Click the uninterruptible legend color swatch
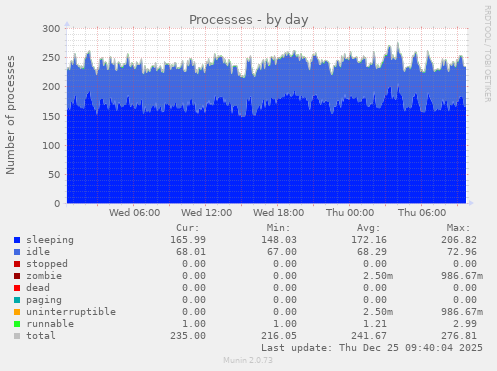The image size is (497, 371). (17, 312)
